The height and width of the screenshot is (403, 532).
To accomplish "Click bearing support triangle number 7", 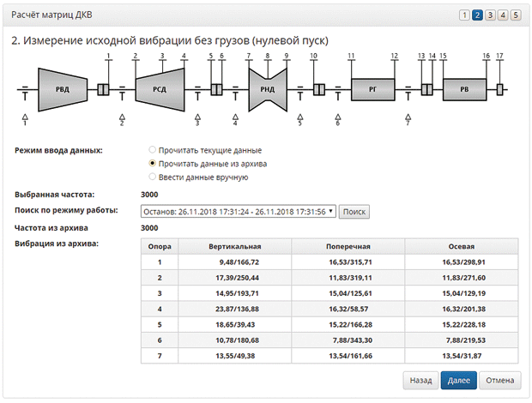I will coord(408,117).
